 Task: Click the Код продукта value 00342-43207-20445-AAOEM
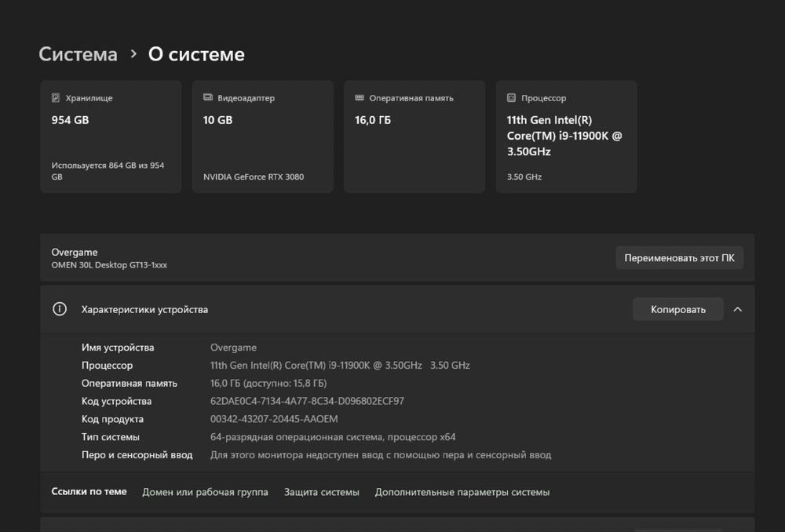point(274,419)
